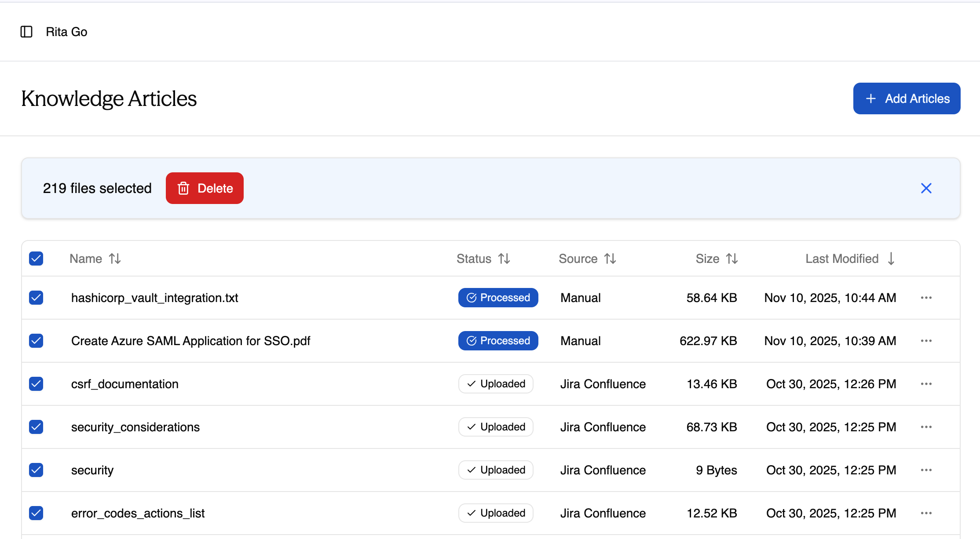This screenshot has height=539, width=980.
Task: Open more options for Create Azure SAML
Action: tap(926, 341)
